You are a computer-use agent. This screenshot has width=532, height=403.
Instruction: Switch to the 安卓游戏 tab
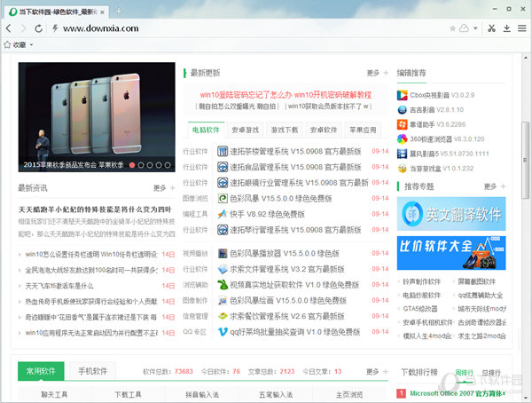pyautogui.click(x=245, y=130)
